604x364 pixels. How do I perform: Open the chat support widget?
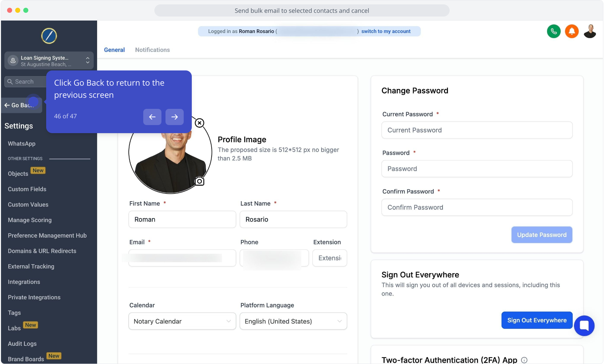tap(584, 326)
